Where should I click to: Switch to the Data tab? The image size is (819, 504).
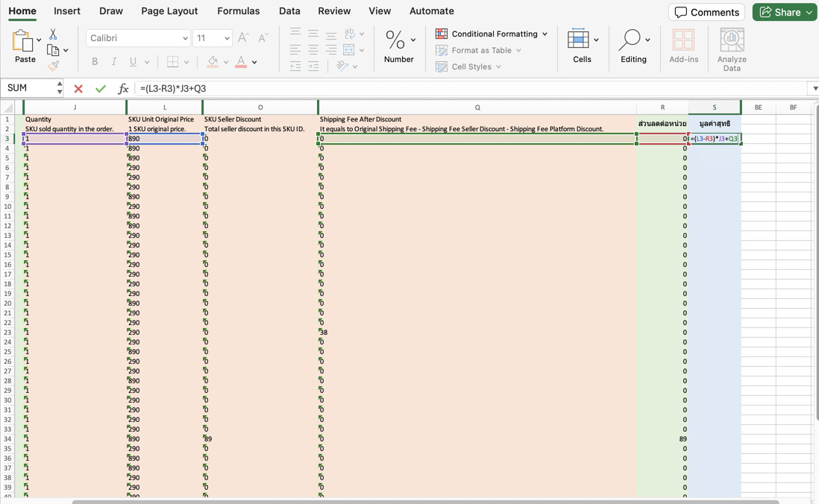289,11
